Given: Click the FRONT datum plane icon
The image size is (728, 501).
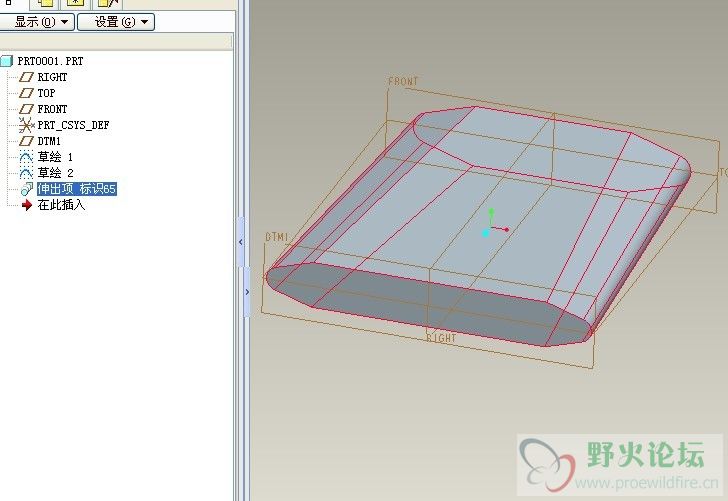Looking at the screenshot, I should (26, 109).
